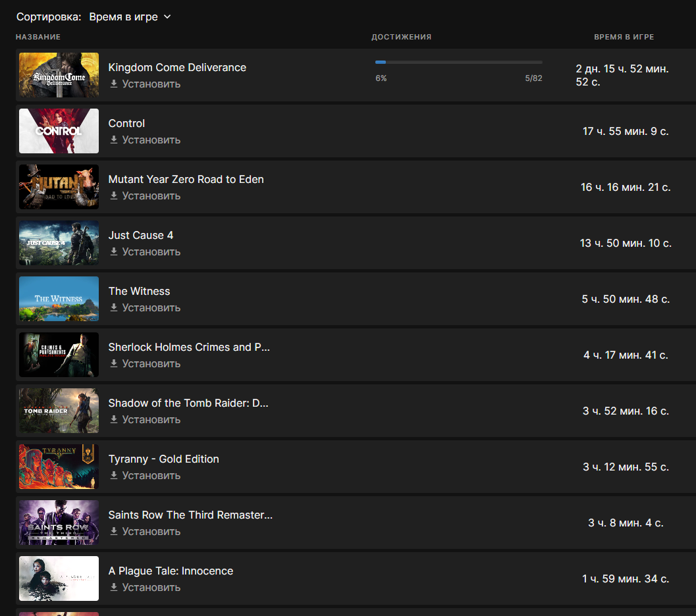Viewport: 696px width, 616px height.
Task: Install The Witness with 'Установить'
Action: pyautogui.click(x=151, y=307)
